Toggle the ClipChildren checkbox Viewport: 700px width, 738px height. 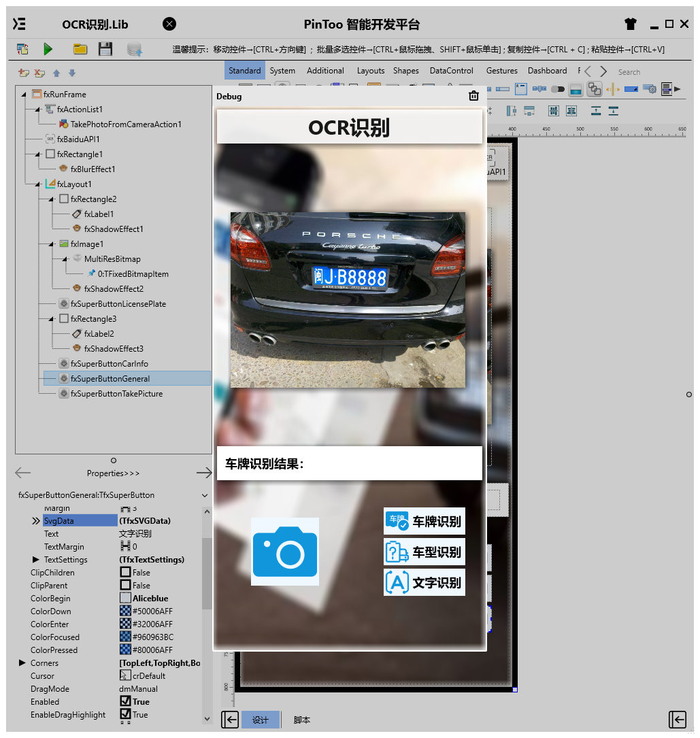pos(125,572)
